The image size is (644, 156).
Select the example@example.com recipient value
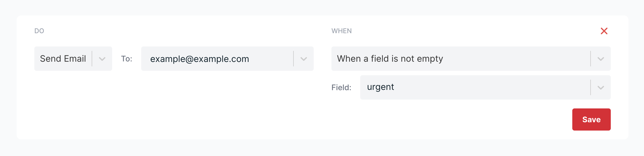pos(199,59)
